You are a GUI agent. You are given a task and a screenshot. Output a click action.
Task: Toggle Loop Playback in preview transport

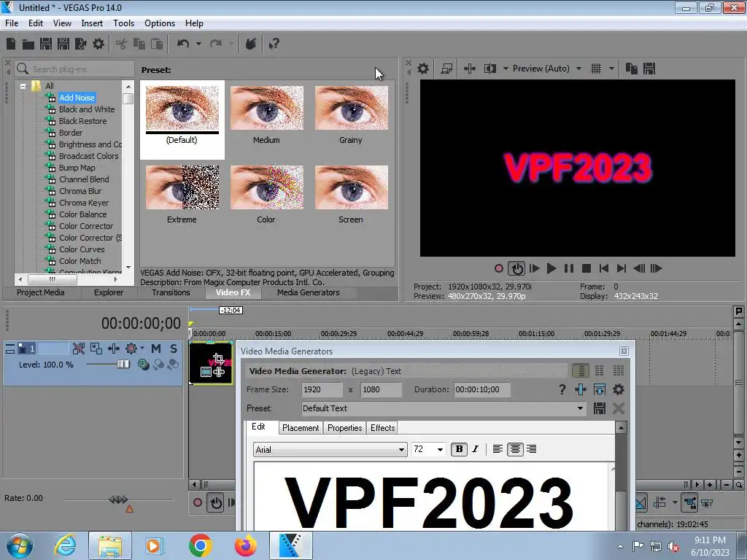click(516, 268)
